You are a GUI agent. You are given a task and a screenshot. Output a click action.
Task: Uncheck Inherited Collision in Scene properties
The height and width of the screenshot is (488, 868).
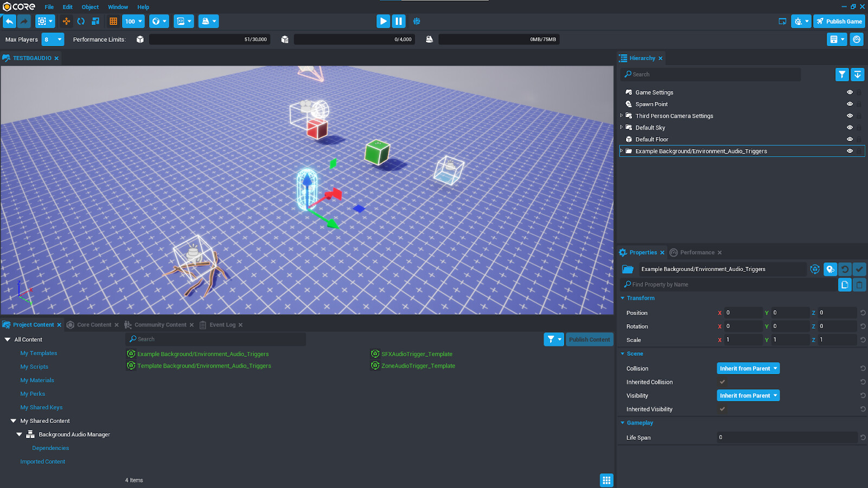722,382
